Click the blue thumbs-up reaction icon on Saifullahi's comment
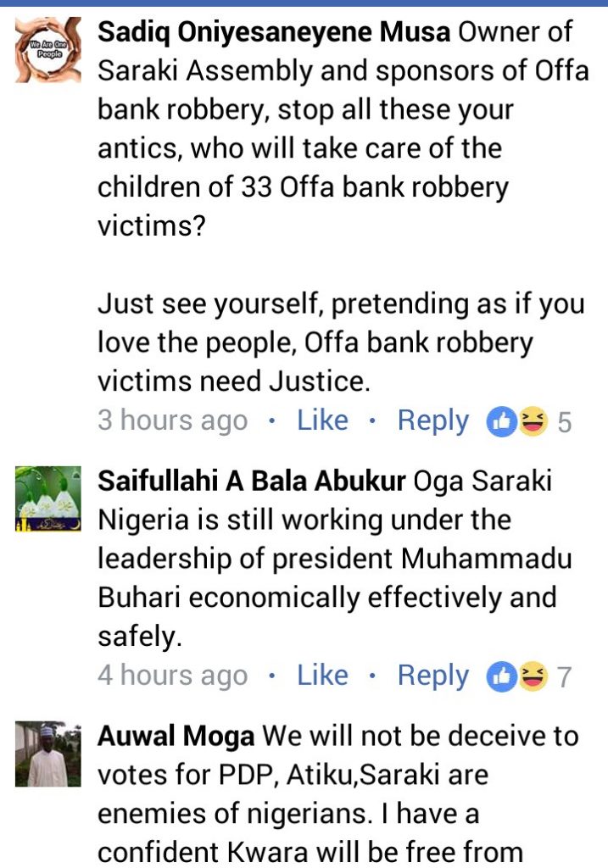The height and width of the screenshot is (868, 608). (501, 676)
